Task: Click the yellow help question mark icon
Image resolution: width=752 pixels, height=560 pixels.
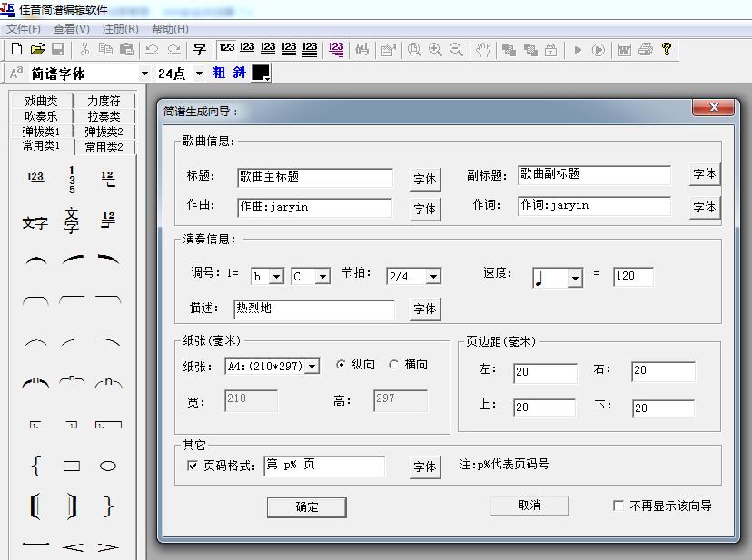Action: click(x=667, y=49)
